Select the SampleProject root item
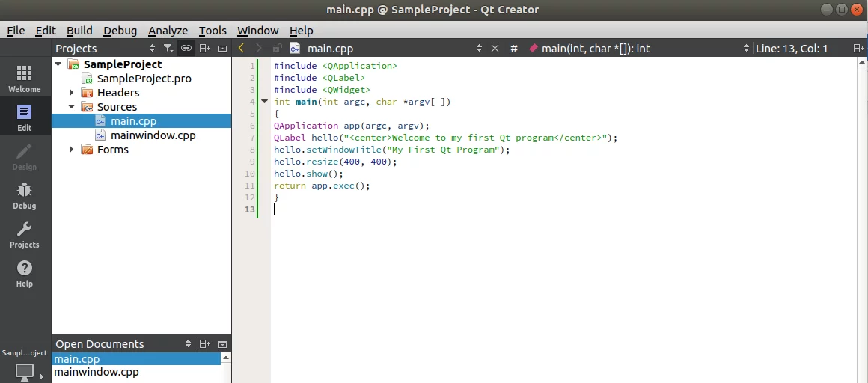Image resolution: width=868 pixels, height=383 pixels. 122,65
